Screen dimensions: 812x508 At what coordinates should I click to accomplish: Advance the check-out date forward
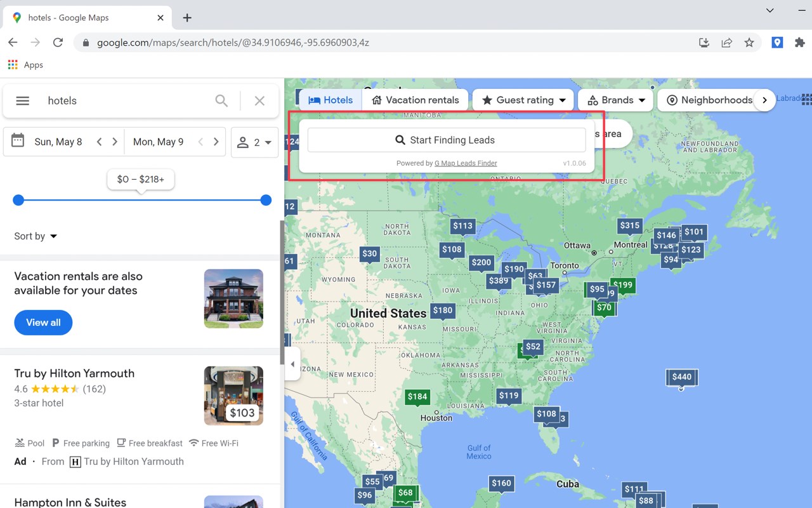(216, 142)
